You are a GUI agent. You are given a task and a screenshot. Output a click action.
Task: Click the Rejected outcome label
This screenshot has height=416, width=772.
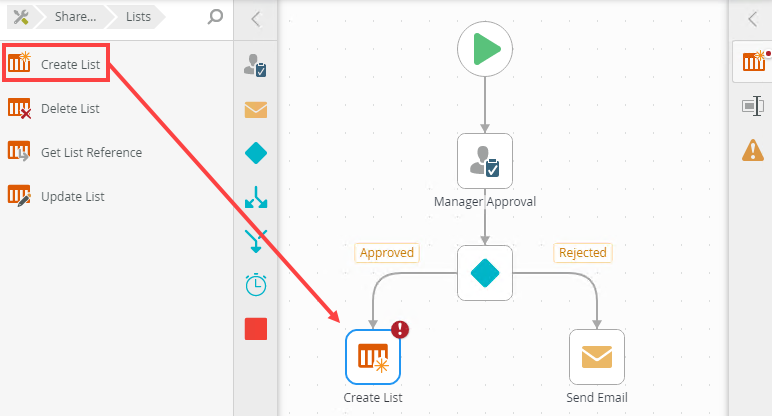(x=582, y=253)
